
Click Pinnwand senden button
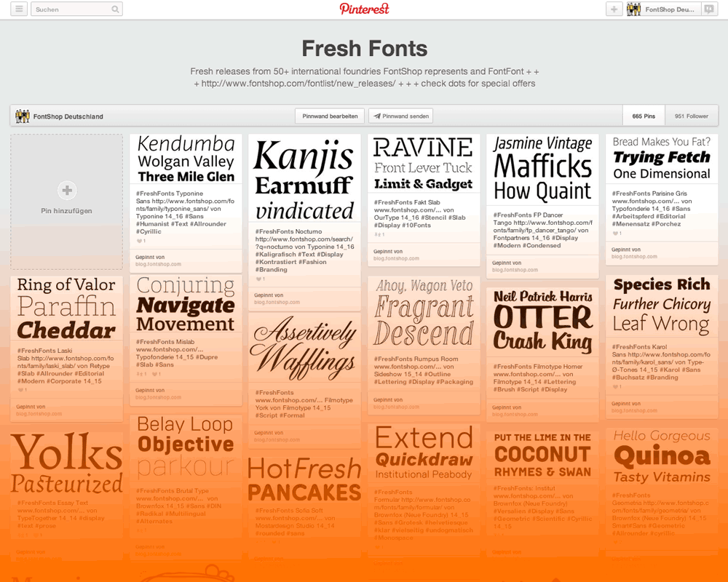400,116
